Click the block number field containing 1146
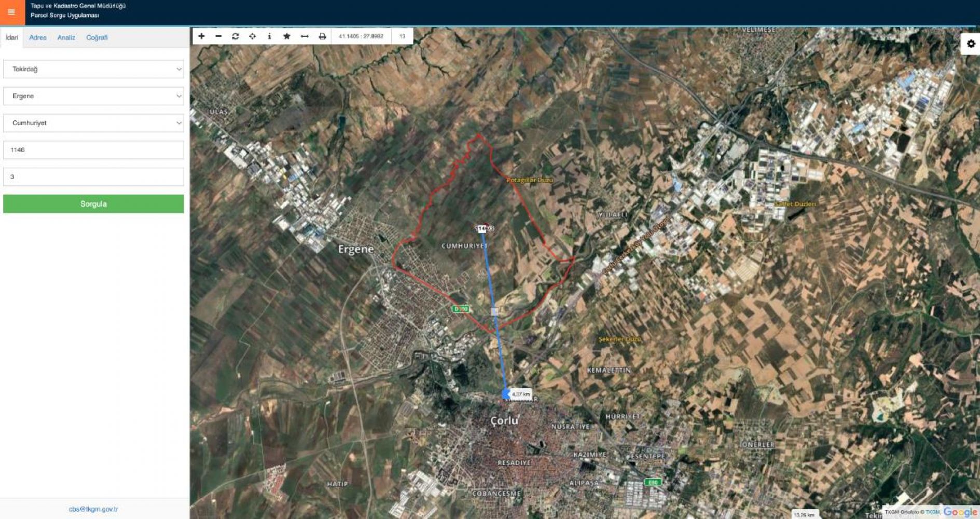This screenshot has height=519, width=980. tap(93, 150)
